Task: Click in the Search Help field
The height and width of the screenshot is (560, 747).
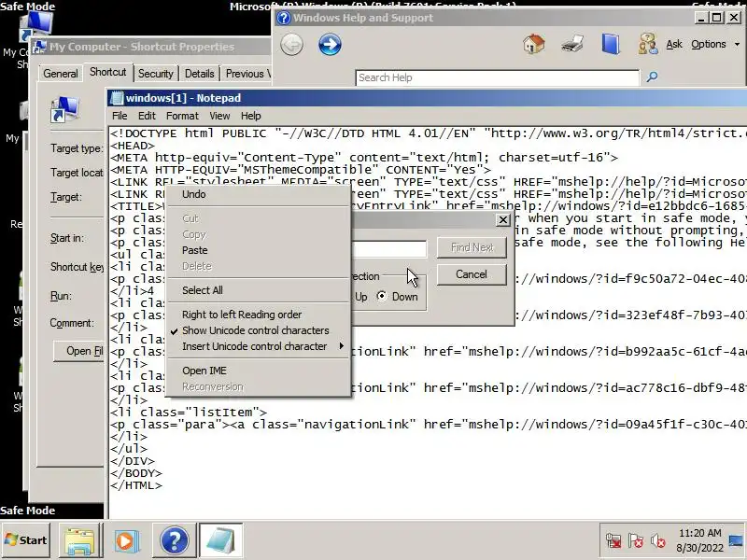Action: pyautogui.click(x=498, y=77)
